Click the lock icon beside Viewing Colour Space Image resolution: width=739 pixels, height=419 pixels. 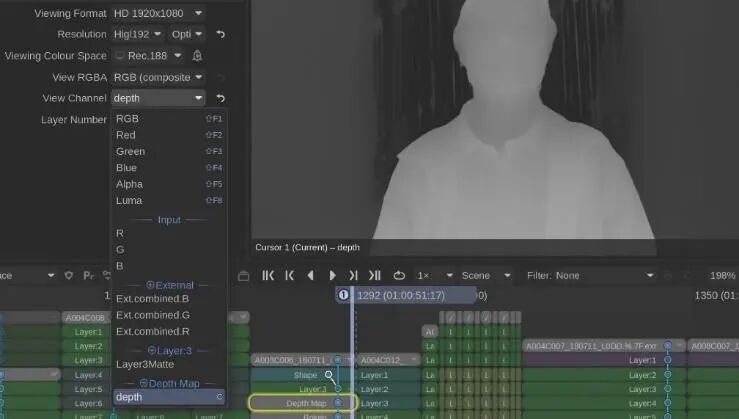[197, 56]
